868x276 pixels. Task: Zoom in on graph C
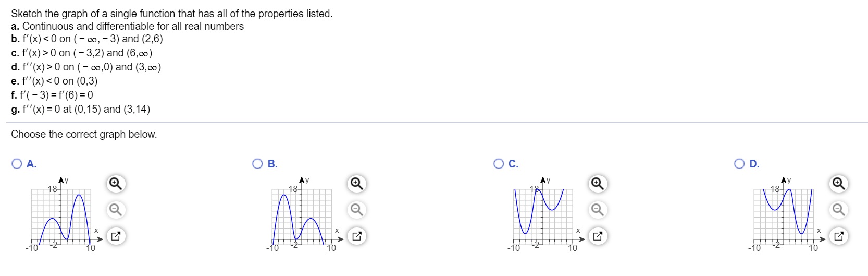[x=598, y=184]
